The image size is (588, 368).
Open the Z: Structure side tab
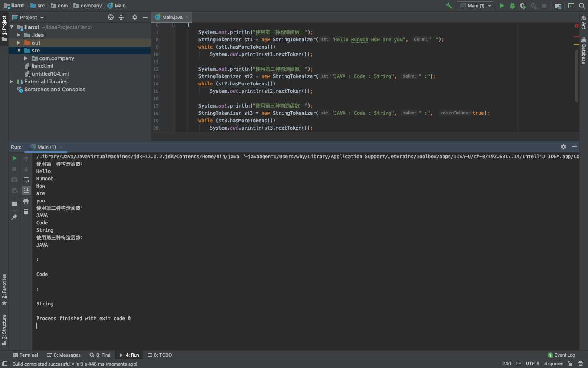pyautogui.click(x=4, y=330)
